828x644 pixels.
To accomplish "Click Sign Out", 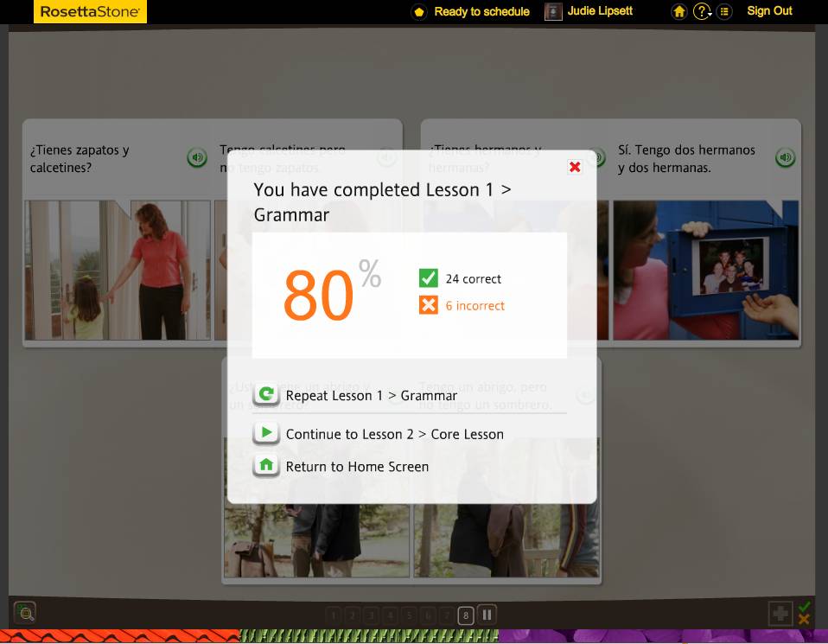I will (769, 11).
